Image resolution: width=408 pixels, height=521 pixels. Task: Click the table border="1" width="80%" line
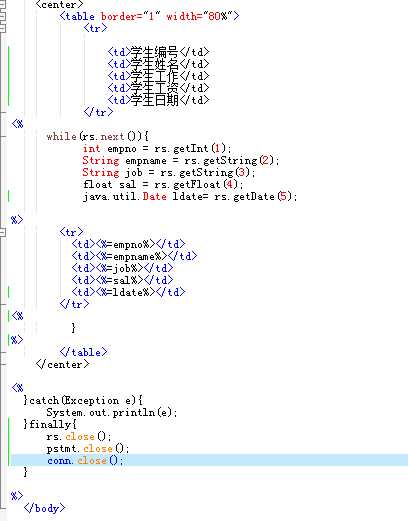tap(149, 16)
